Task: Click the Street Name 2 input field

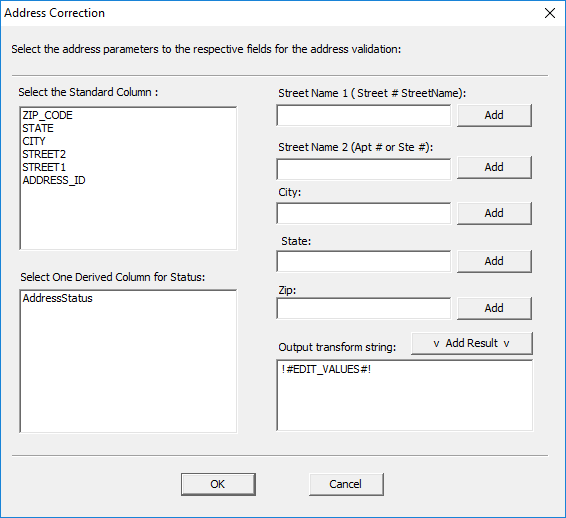Action: coord(363,169)
